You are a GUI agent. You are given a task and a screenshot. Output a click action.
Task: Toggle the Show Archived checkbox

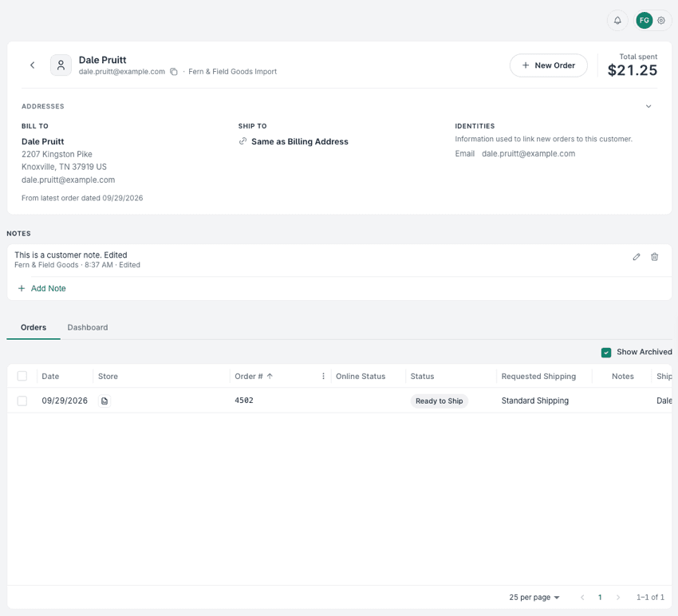606,353
